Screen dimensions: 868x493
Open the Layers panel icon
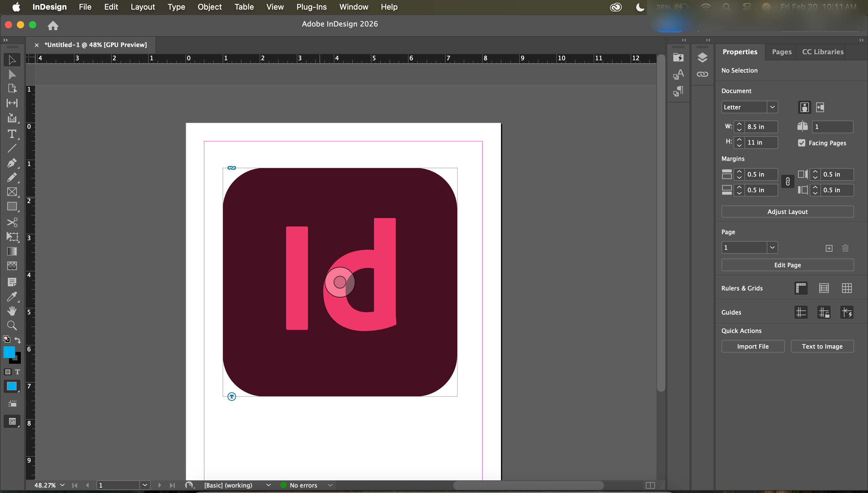(703, 58)
